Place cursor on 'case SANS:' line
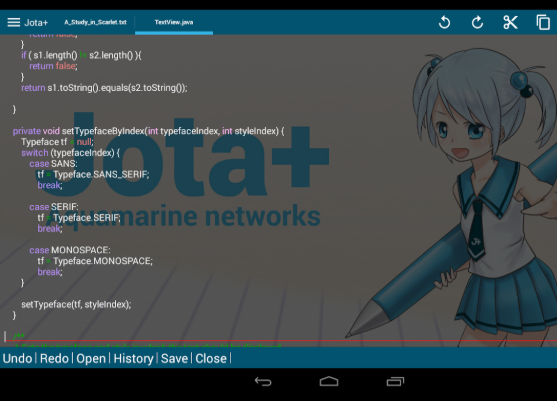Viewport: 557px width, 401px height. [53, 164]
